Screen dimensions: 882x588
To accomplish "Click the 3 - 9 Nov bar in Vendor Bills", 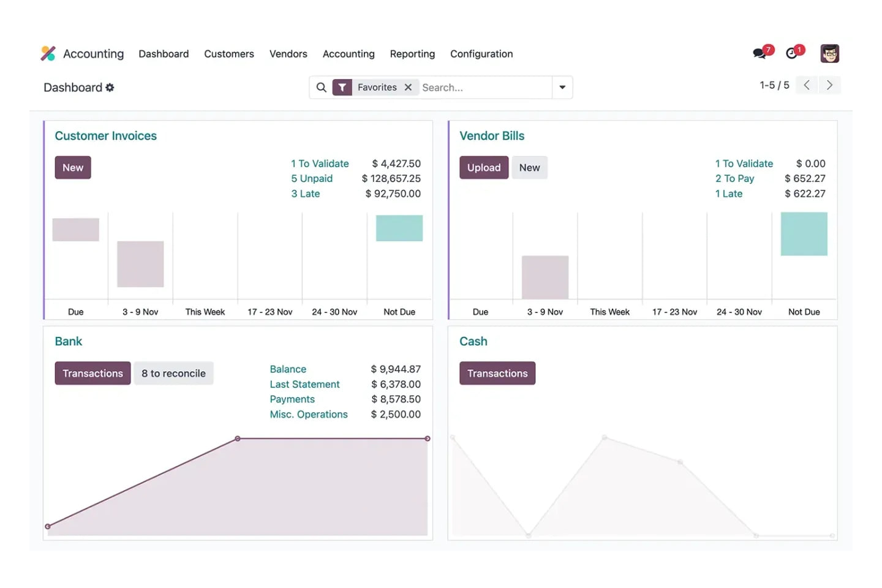I will (545, 277).
